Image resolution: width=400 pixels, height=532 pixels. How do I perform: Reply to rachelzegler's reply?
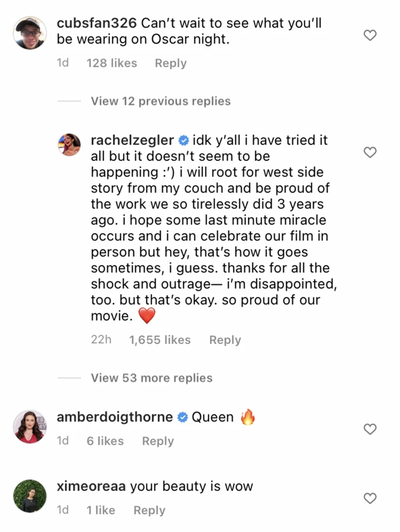[x=225, y=340]
